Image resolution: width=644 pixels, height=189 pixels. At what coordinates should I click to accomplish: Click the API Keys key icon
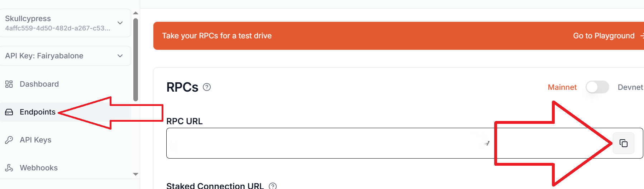(x=9, y=140)
